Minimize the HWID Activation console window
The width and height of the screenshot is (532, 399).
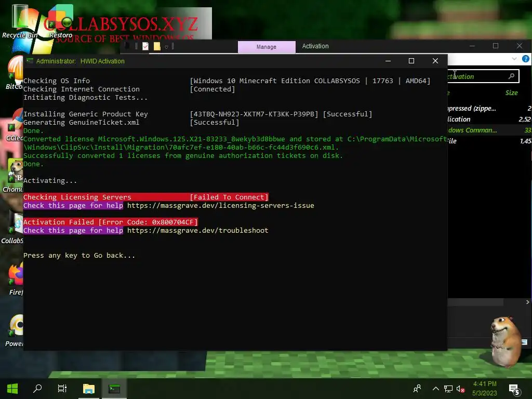(388, 61)
